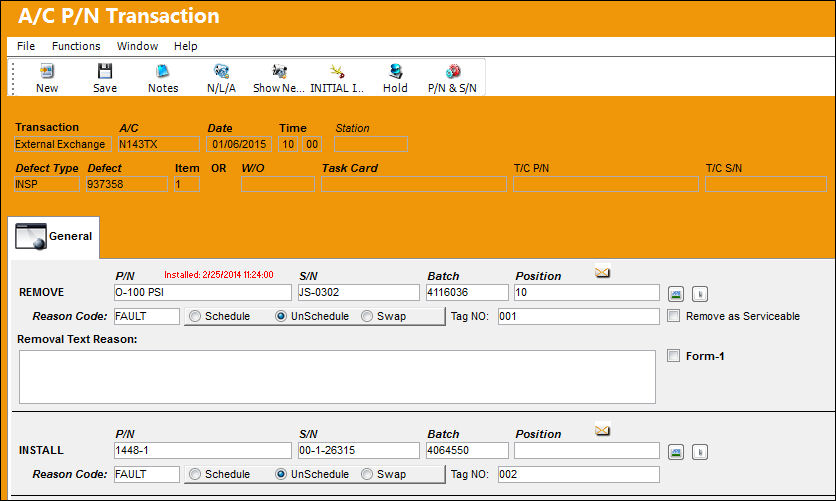Open the Notes toolbar icon

163,71
